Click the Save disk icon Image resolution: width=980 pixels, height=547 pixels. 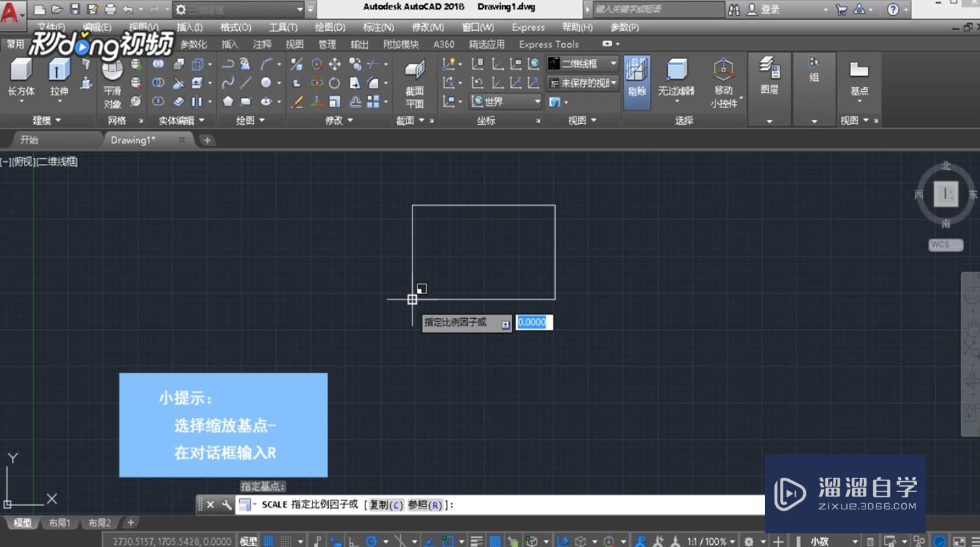[x=75, y=10]
